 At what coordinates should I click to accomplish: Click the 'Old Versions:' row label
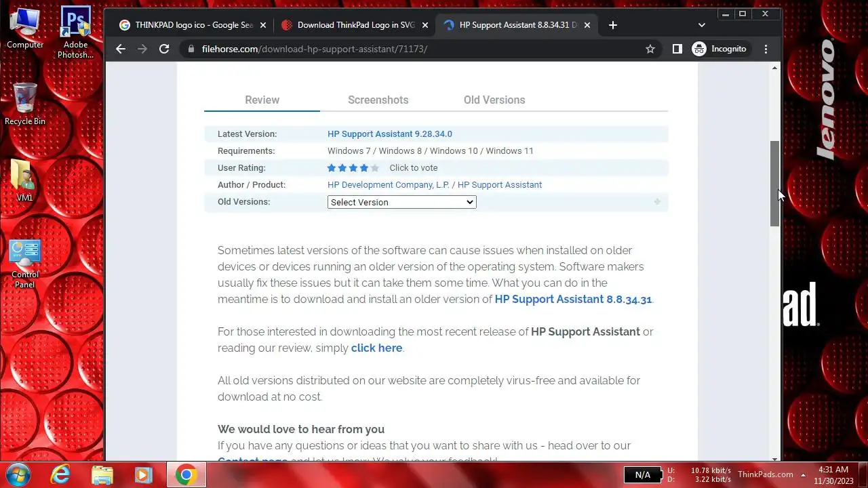pos(243,202)
